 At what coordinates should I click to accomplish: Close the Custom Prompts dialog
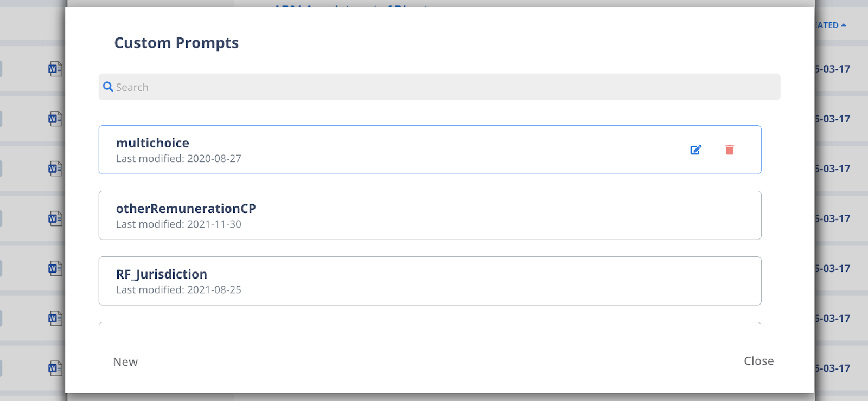coord(758,361)
